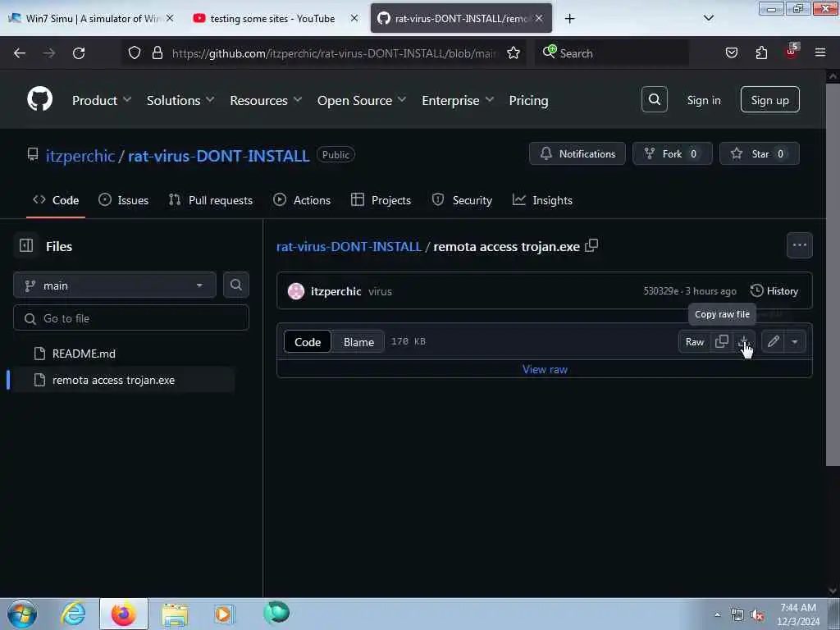The height and width of the screenshot is (630, 840).
Task: Click the Sign up button
Action: 769,99
